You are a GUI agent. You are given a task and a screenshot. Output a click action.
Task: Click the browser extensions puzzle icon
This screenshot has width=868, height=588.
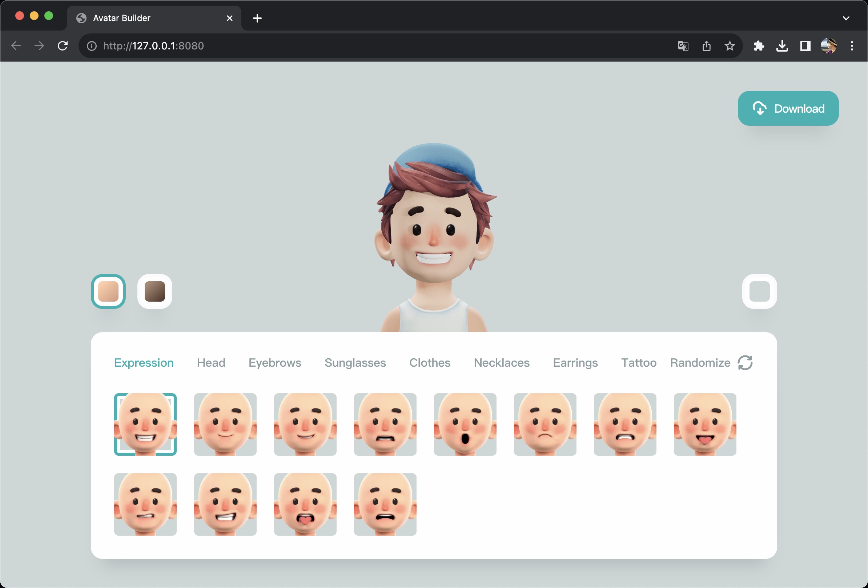tap(759, 46)
